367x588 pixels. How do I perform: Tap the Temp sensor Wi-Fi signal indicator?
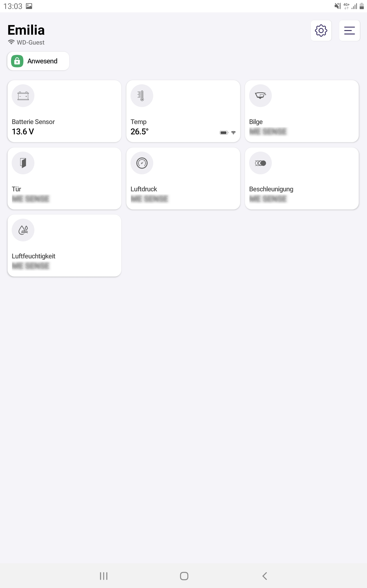(234, 133)
